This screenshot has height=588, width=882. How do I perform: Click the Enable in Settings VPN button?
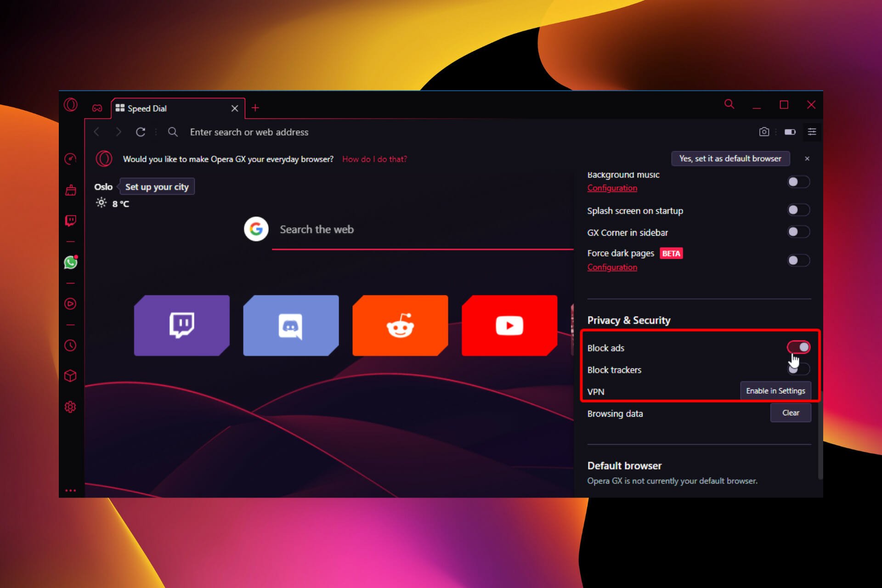(x=775, y=390)
